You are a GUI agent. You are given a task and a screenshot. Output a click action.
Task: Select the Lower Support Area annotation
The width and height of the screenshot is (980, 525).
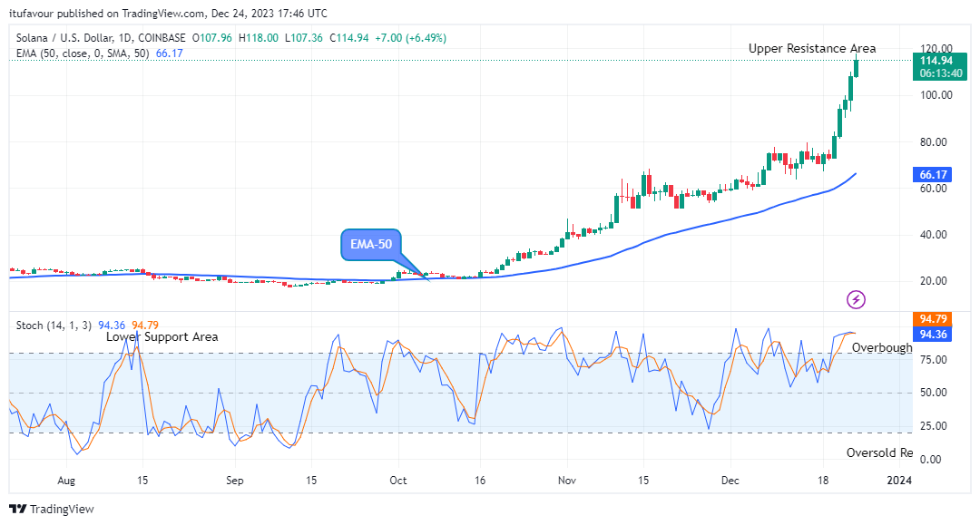pyautogui.click(x=162, y=337)
